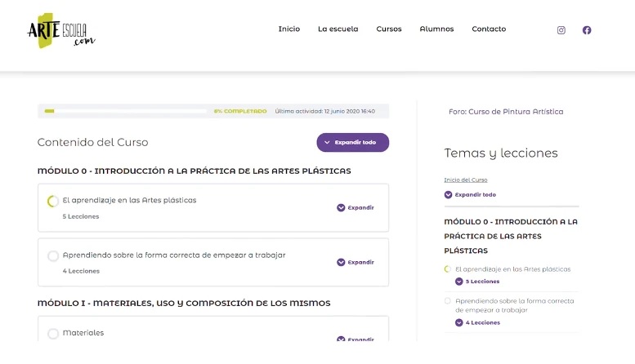The height and width of the screenshot is (364, 635).
Task: Click the 6% COMPLETADO label
Action: coord(240,111)
